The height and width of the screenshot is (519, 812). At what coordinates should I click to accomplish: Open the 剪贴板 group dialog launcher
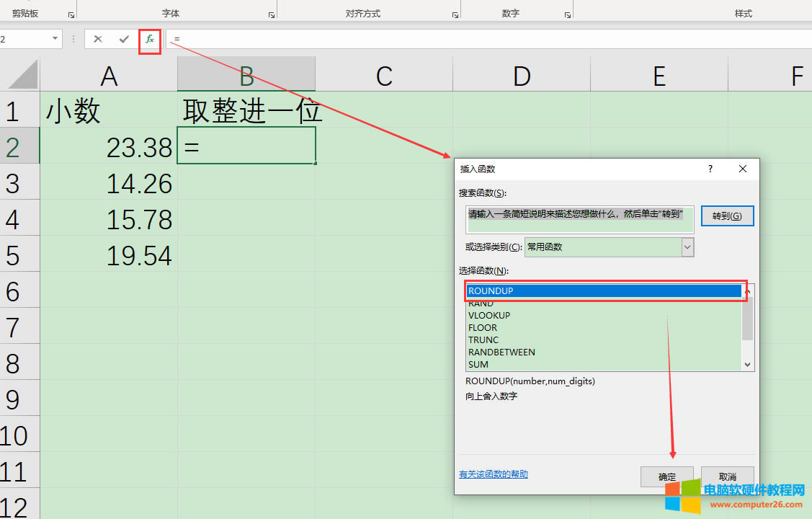[71, 14]
